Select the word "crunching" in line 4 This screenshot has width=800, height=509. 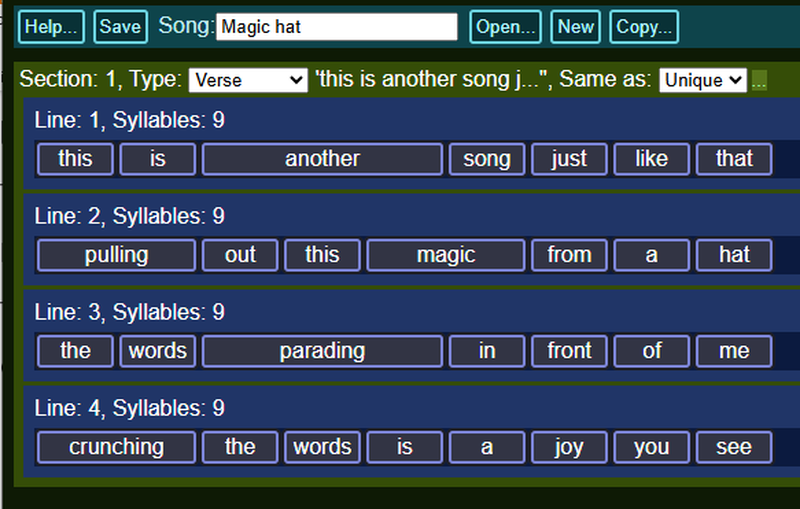tap(116, 447)
